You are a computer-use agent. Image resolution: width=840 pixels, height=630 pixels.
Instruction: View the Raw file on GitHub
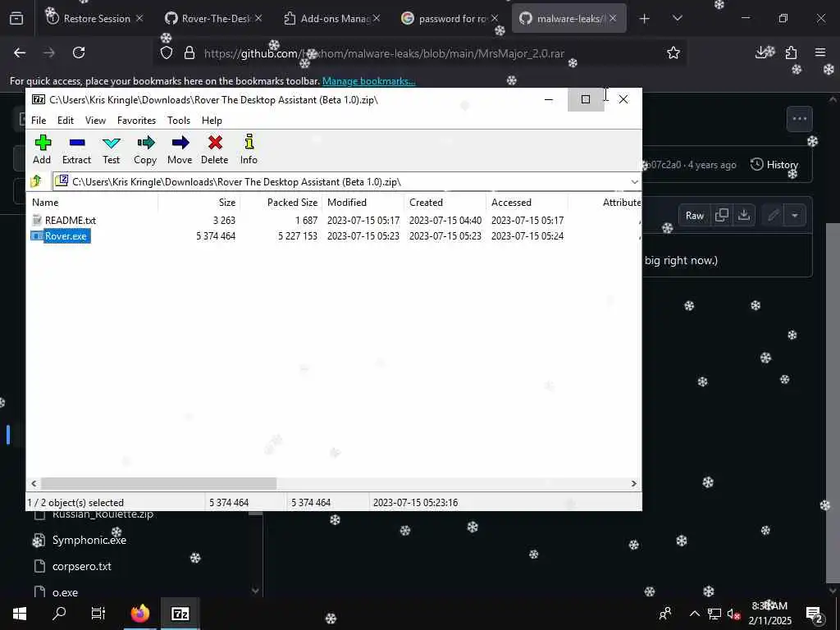694,216
